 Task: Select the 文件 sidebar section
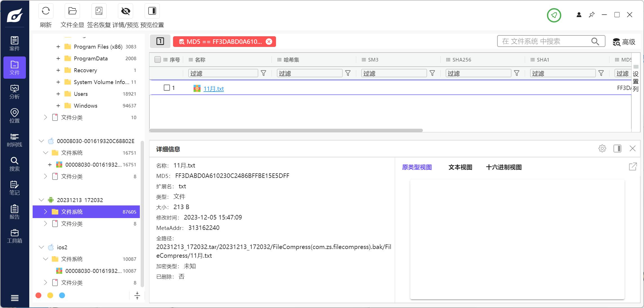pyautogui.click(x=15, y=68)
